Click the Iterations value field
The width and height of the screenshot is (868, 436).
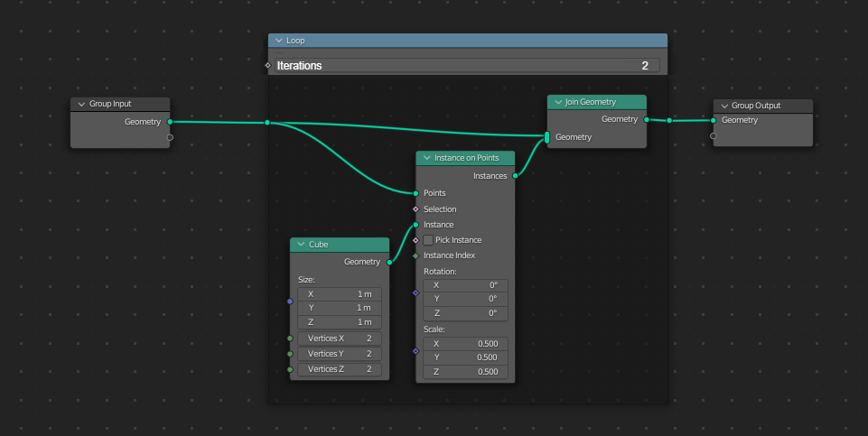point(467,65)
